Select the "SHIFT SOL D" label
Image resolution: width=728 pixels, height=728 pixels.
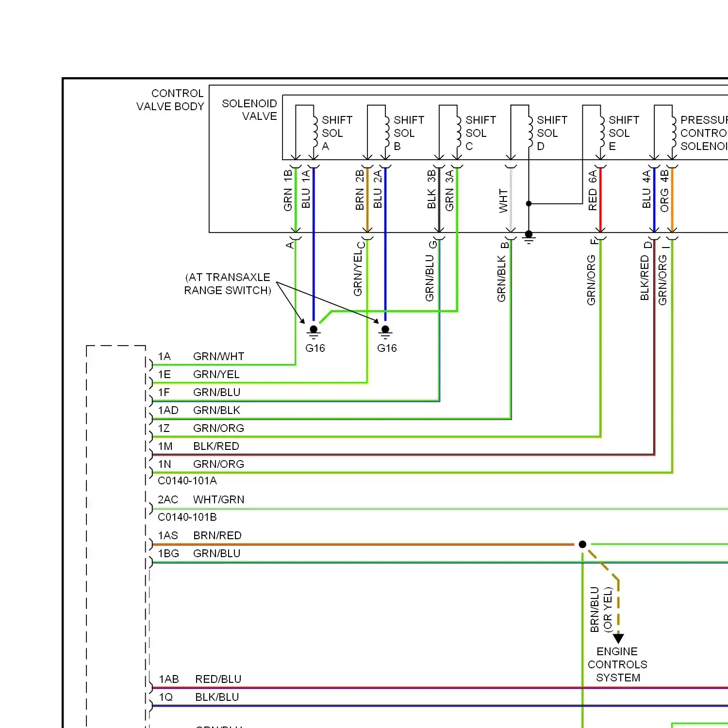552,133
